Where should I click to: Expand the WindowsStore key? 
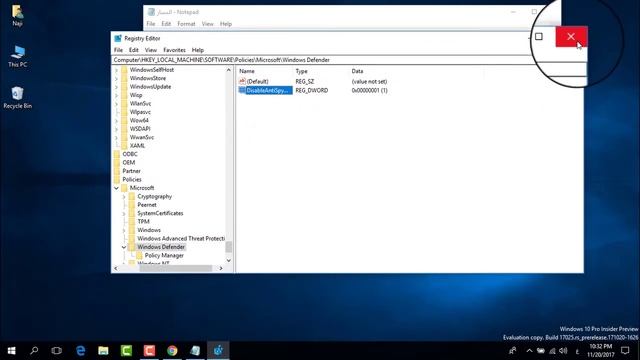pos(116,78)
